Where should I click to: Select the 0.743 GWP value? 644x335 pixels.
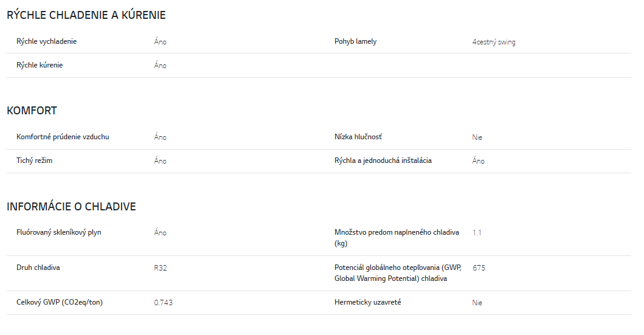coord(164,303)
